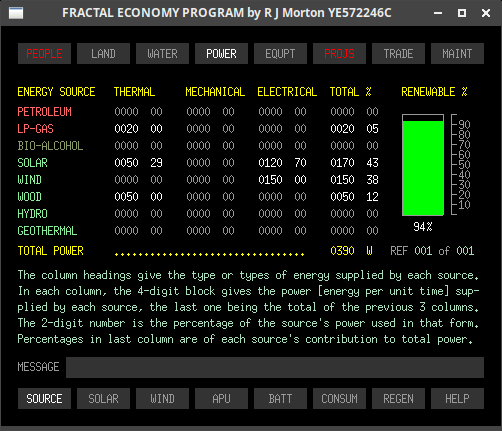Screen dimensions: 502x431
Task: Click the REGEN button
Action: 398,398
